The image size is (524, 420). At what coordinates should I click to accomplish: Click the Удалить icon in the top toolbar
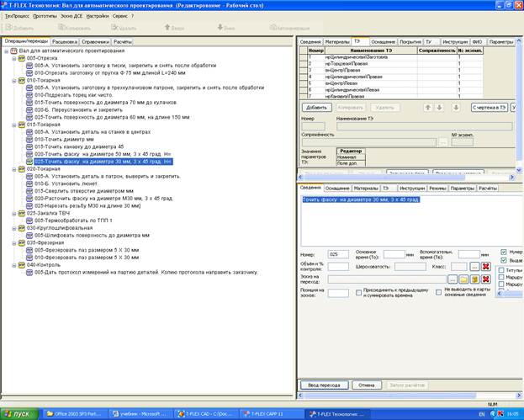[114, 28]
